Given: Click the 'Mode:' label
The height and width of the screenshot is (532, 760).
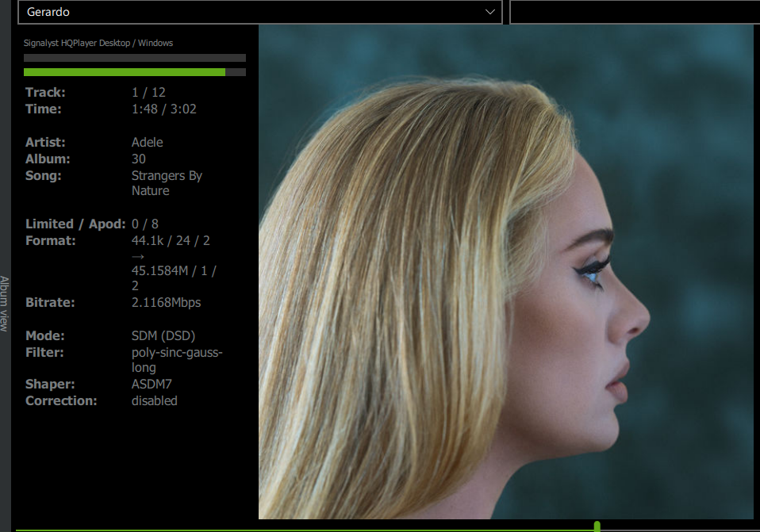Looking at the screenshot, I should pyautogui.click(x=44, y=336).
